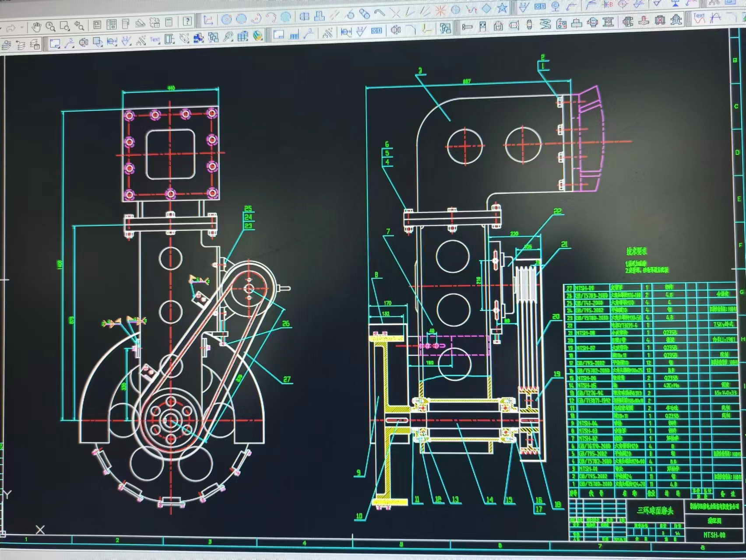746x560 pixels.
Task: Open the Redo history dropdown arrow
Action: 21,28
